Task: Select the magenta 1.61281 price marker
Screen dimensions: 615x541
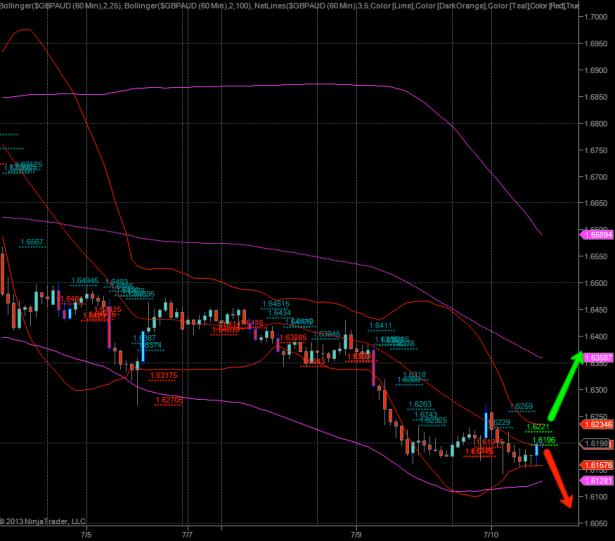Action: coord(596,480)
